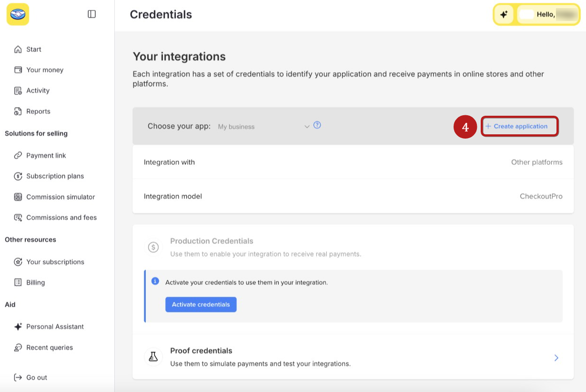Click the Commission simulator calculator icon

18,197
